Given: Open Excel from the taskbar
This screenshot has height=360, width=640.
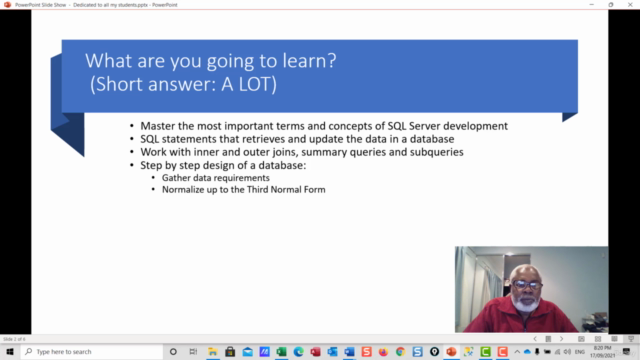Looking at the screenshot, I should coord(281,351).
